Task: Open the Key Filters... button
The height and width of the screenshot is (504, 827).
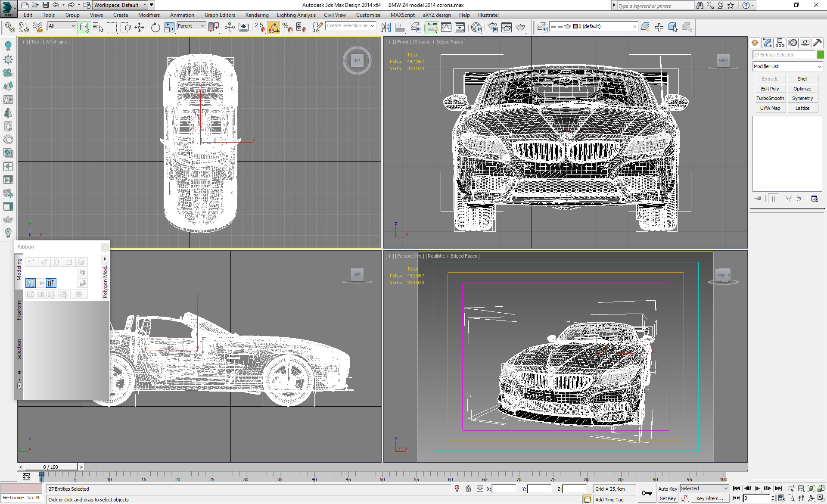Action: [x=710, y=498]
